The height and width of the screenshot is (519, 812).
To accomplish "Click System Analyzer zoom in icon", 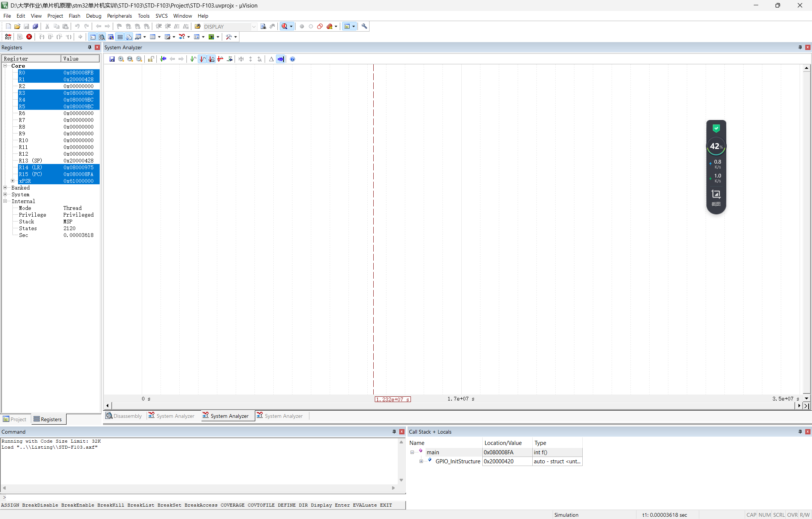I will [x=121, y=59].
